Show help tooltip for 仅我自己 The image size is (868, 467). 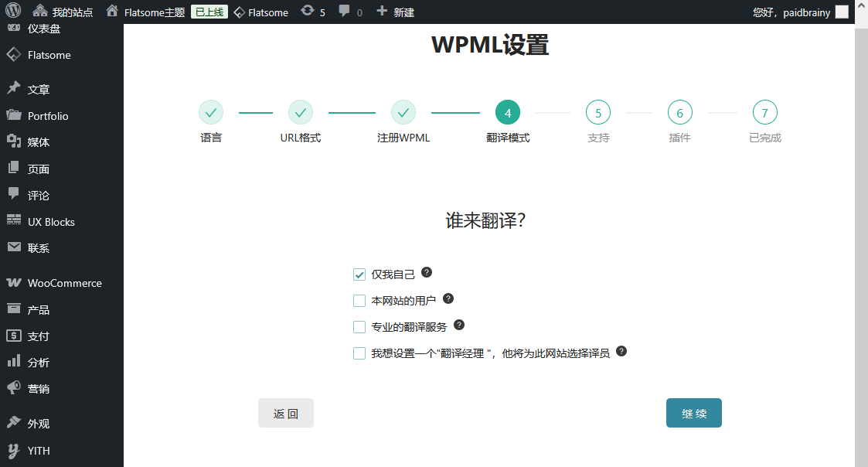426,272
